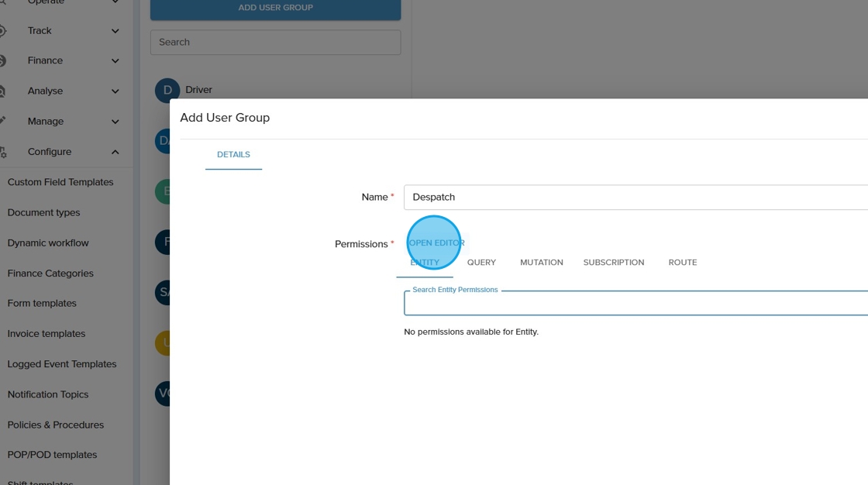Open the Subscription permissions tab

(613, 263)
